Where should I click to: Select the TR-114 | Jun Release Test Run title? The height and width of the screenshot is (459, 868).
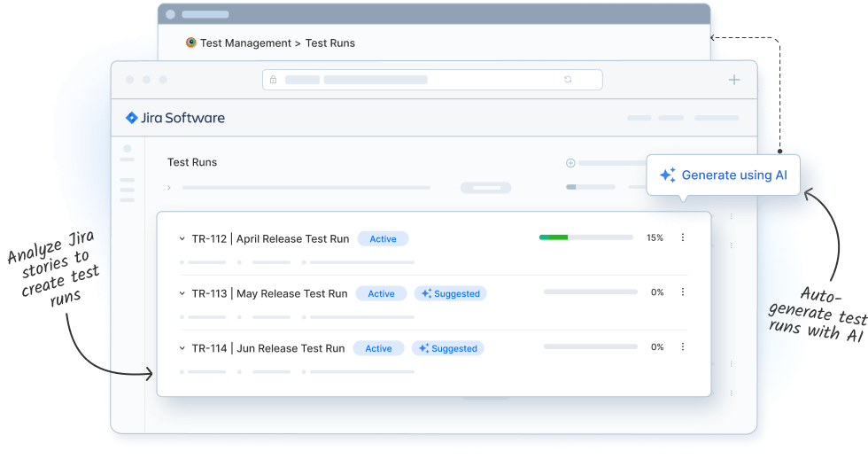tap(268, 348)
